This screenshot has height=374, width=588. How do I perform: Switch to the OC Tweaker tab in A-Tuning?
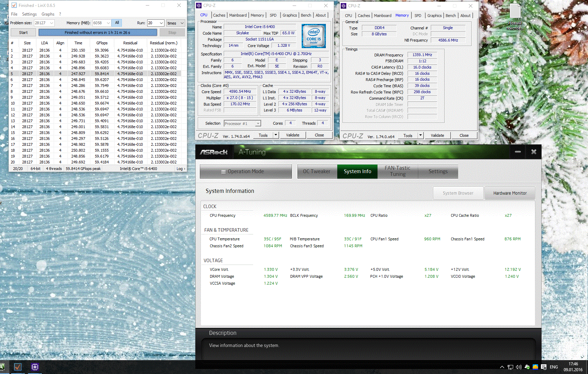(317, 171)
